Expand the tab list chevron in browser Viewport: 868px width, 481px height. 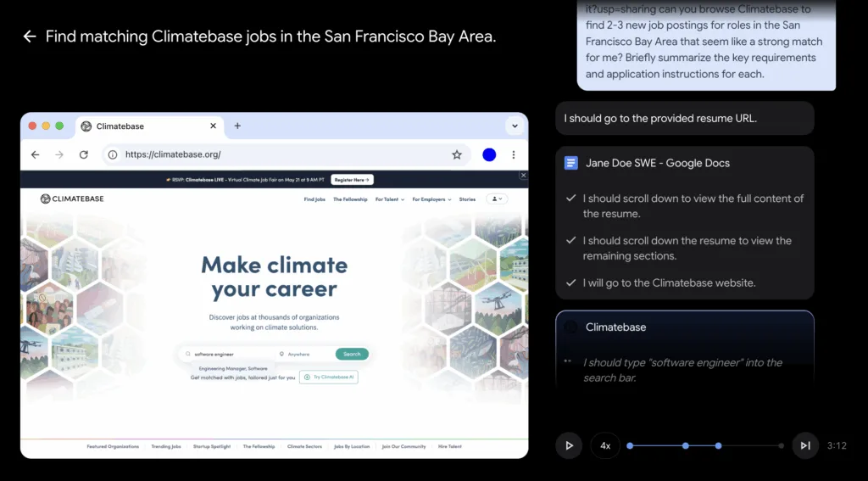click(515, 126)
